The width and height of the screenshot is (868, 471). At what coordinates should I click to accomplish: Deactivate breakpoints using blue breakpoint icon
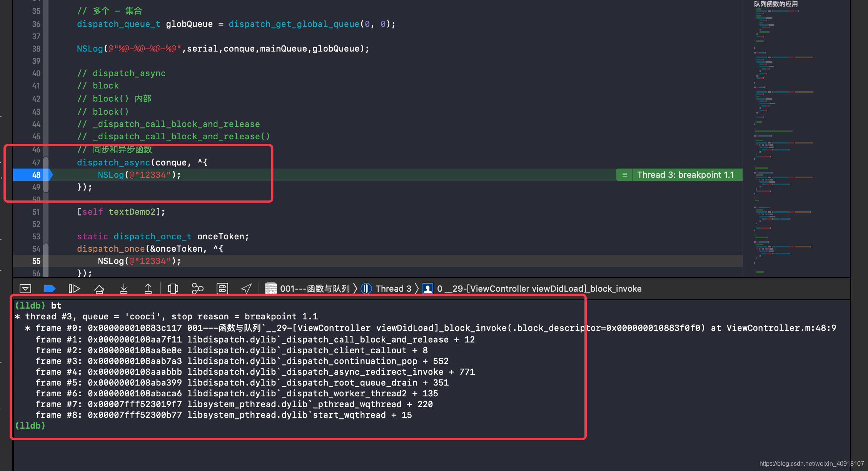(50, 289)
